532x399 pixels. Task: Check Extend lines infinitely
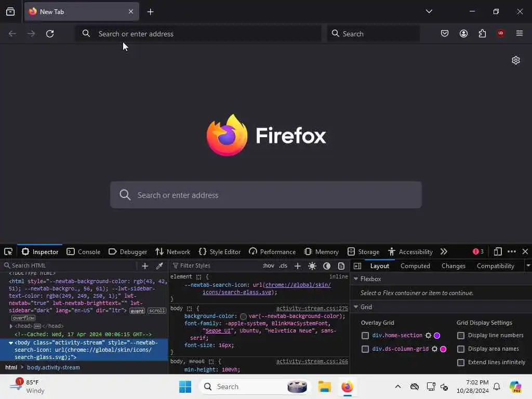[x=461, y=363]
